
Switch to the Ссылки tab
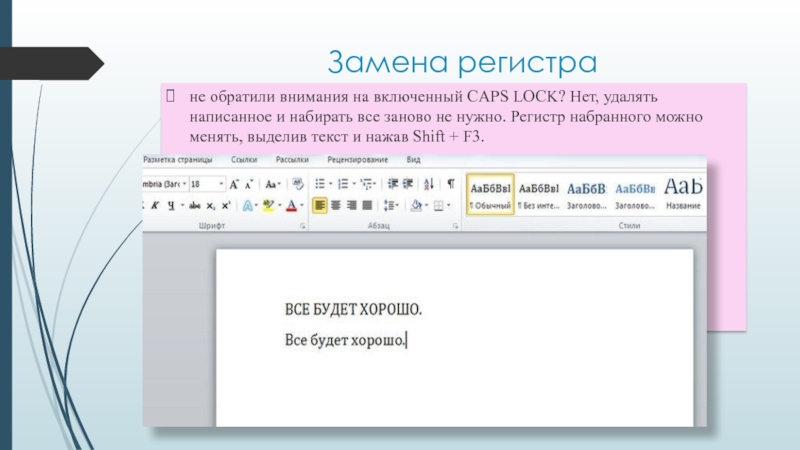pos(244,159)
